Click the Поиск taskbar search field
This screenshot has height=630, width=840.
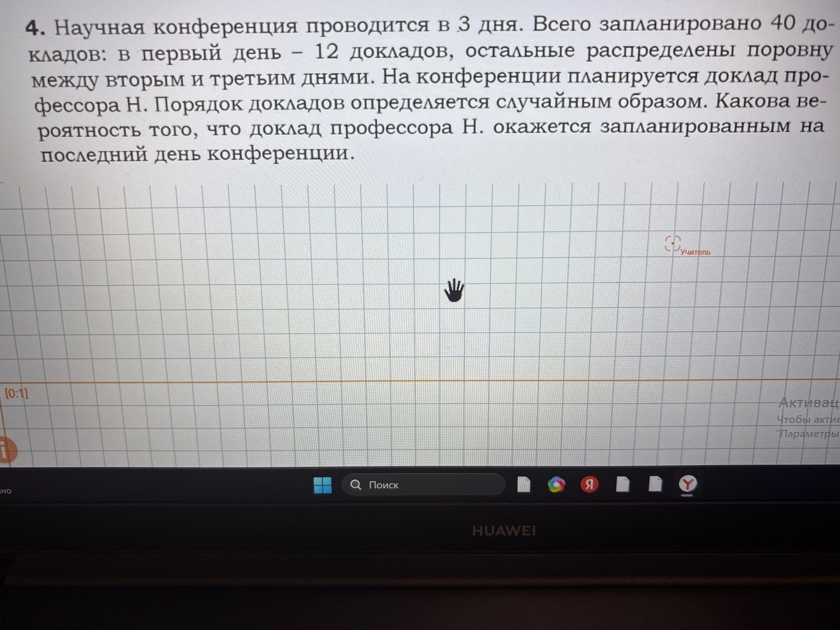pyautogui.click(x=423, y=484)
